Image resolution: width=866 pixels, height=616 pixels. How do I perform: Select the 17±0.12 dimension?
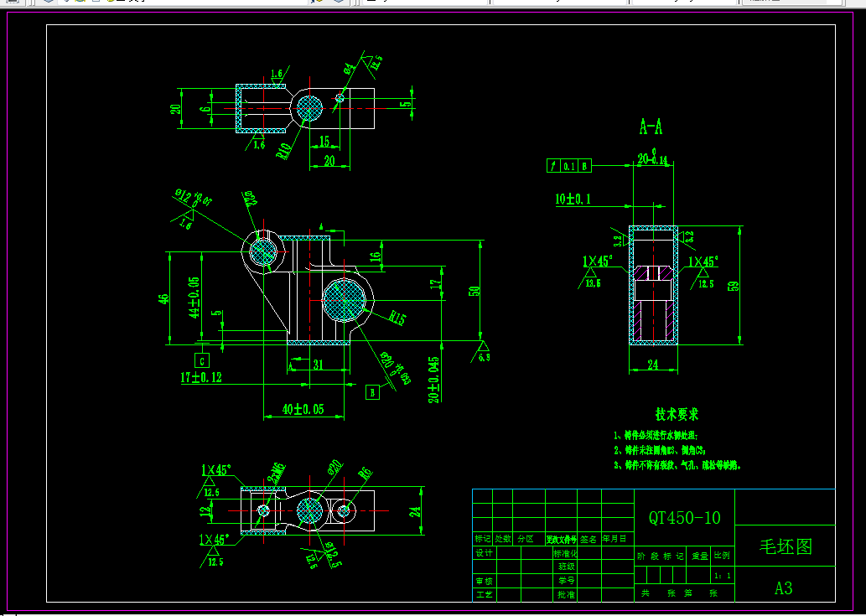(x=201, y=377)
